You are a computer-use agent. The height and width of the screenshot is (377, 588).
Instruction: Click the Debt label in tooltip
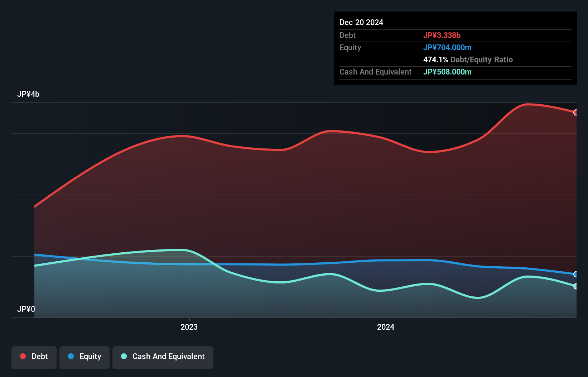[x=347, y=35]
